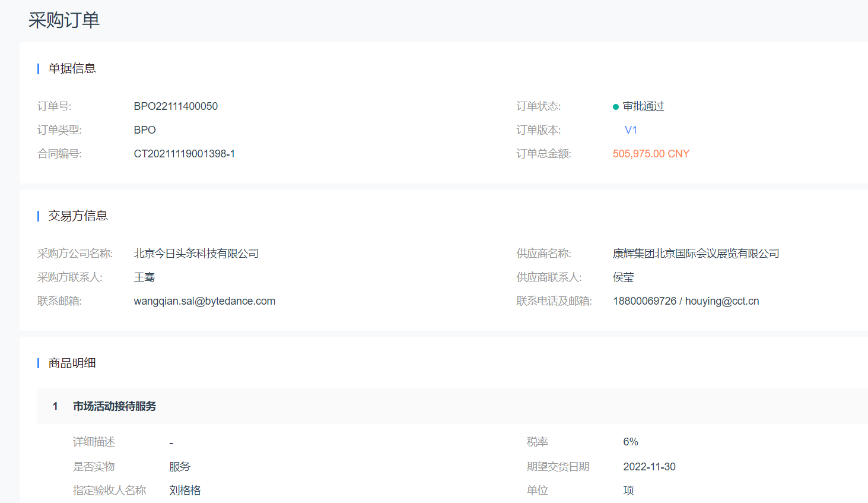Expand item row 市场活动接待服务

tap(115, 406)
